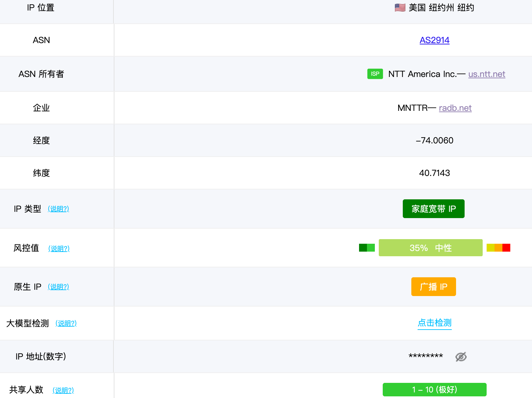Image resolution: width=532 pixels, height=398 pixels.
Task: Open the AS2914 ASN link
Action: (434, 40)
